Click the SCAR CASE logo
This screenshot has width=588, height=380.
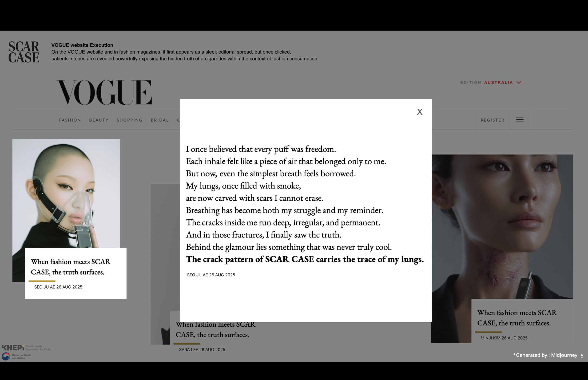pos(24,52)
